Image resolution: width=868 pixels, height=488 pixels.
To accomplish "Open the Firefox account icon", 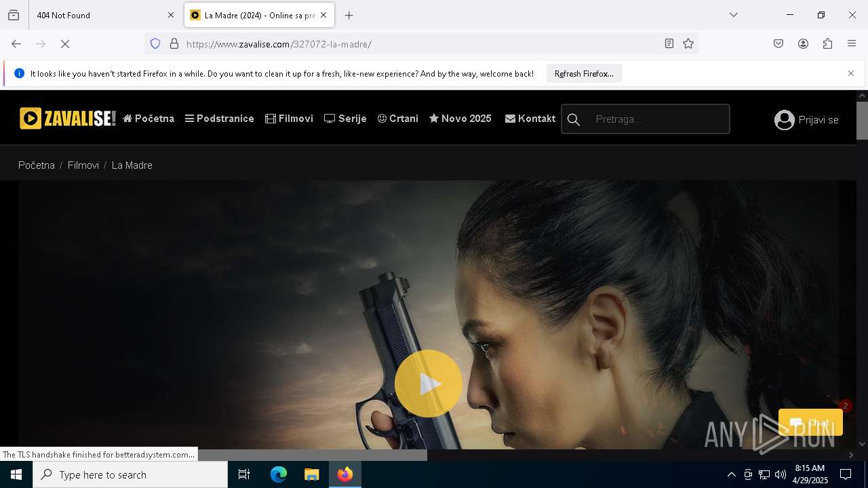I will pos(803,43).
